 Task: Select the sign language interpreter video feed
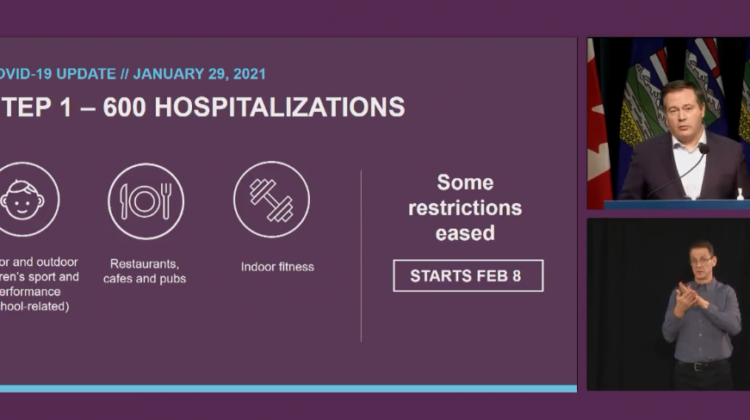668,304
